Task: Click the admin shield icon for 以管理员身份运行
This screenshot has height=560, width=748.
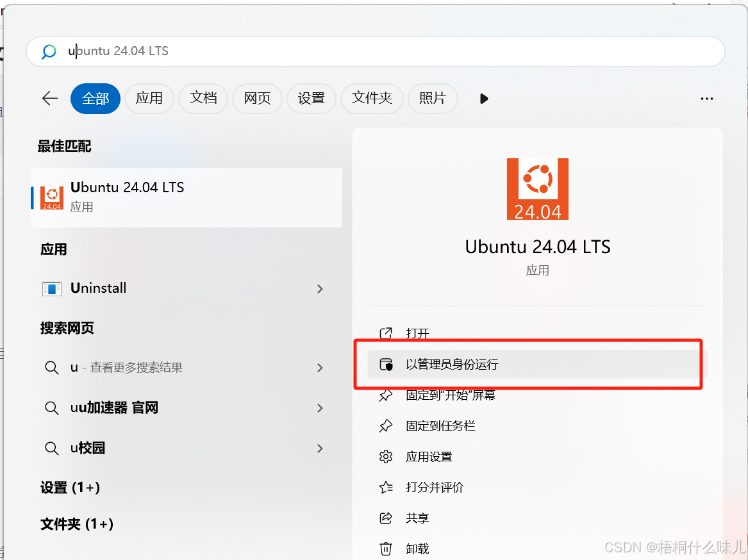Action: [386, 365]
